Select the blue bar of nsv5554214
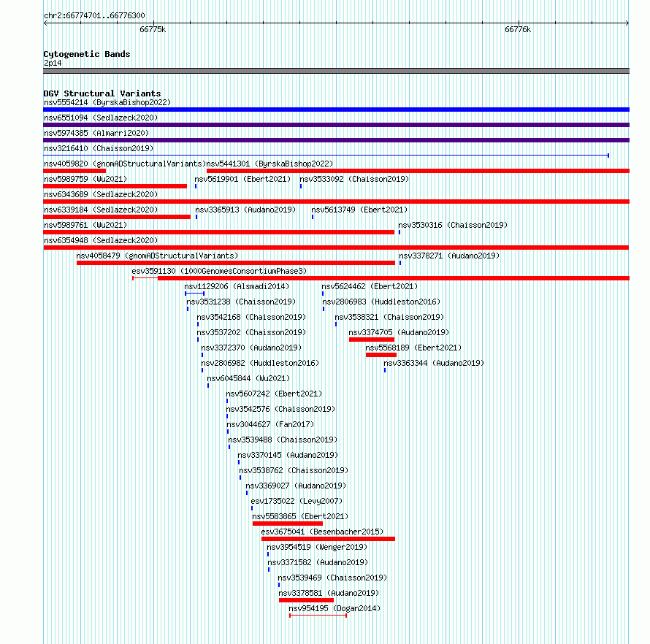 pyautogui.click(x=336, y=110)
